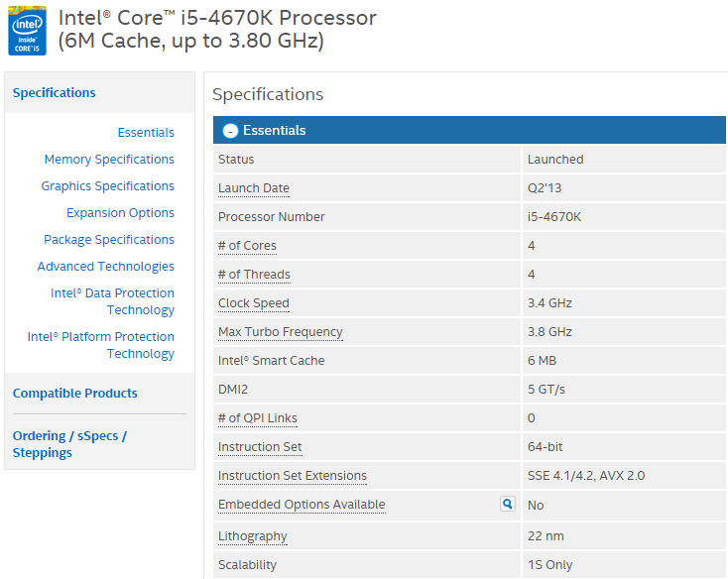Select the '1S Only' scalability value
The height and width of the screenshot is (579, 728).
coord(549,565)
